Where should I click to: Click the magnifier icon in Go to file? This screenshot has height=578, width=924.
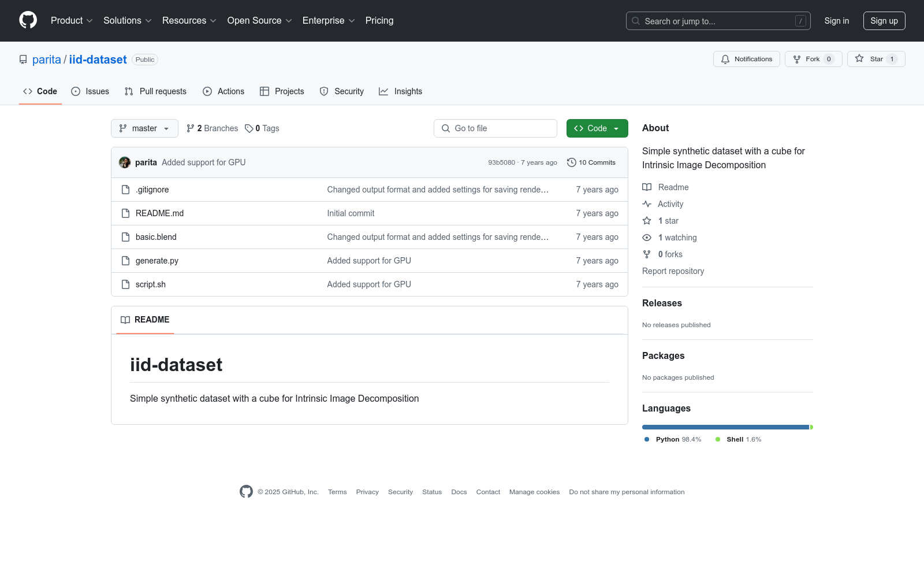click(446, 128)
